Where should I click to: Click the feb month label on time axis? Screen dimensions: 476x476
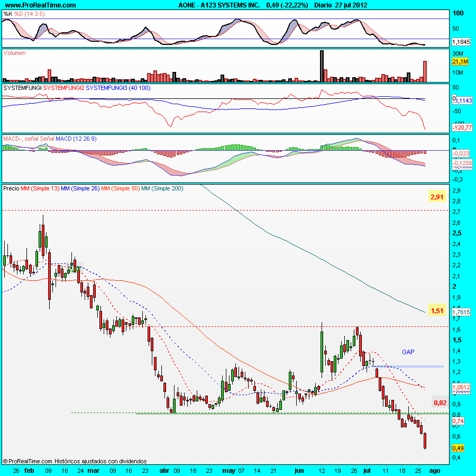click(29, 471)
